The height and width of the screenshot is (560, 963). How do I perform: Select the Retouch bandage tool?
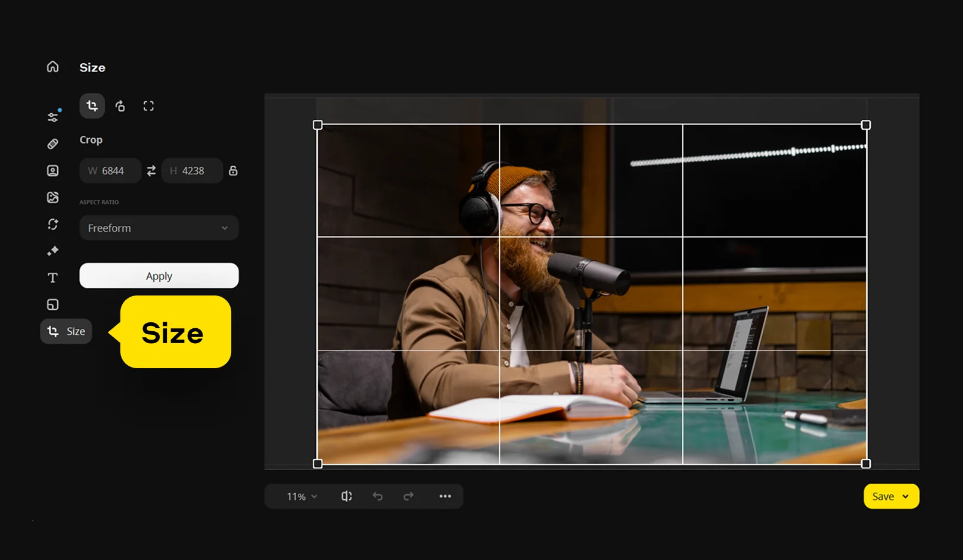(x=53, y=144)
